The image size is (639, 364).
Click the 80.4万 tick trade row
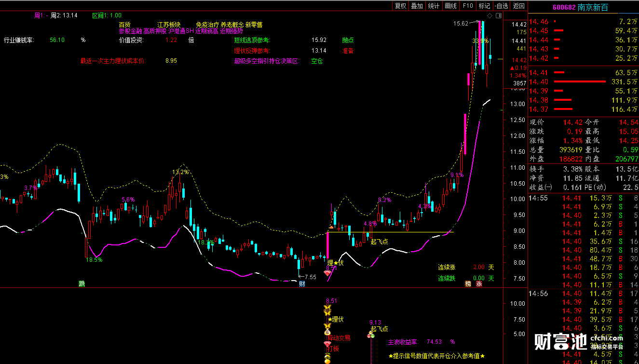(x=584, y=250)
